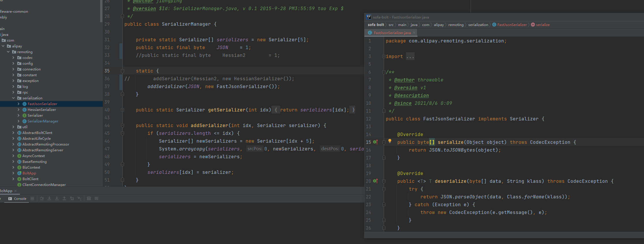Click the Force Step Into debugger icon
This screenshot has width=644, height=244.
(57, 199)
